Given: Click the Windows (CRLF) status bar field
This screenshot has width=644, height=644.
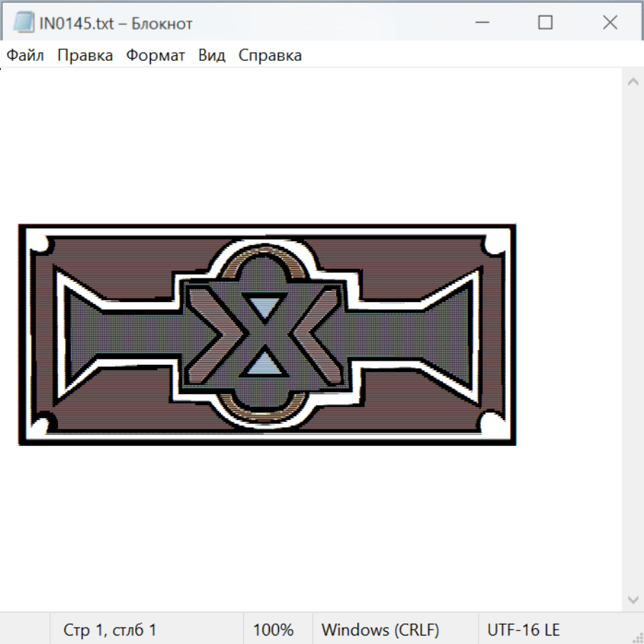Looking at the screenshot, I should 380,630.
